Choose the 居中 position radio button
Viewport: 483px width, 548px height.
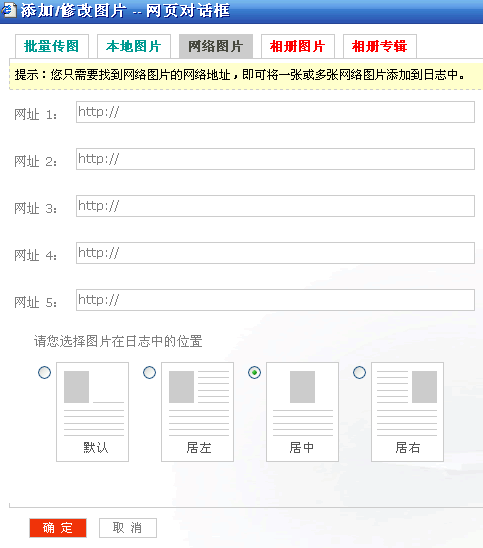point(254,373)
